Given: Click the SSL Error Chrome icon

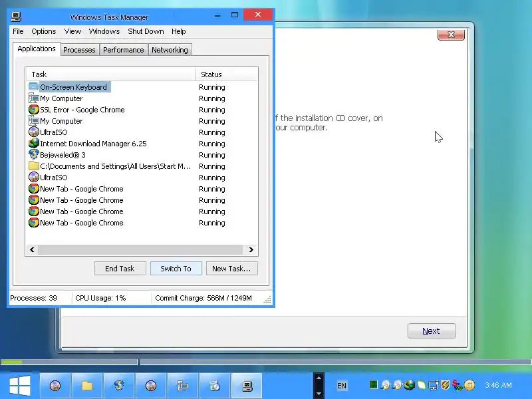Looking at the screenshot, I should 34,110.
